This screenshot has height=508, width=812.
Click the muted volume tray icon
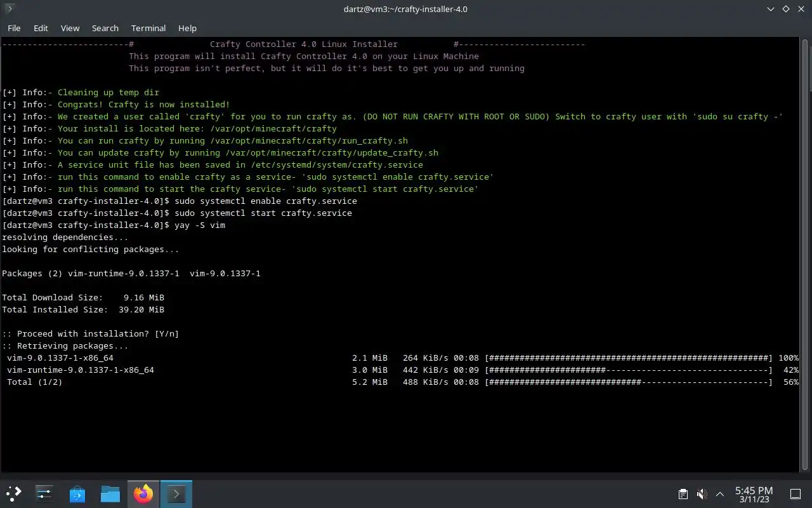pyautogui.click(x=702, y=494)
